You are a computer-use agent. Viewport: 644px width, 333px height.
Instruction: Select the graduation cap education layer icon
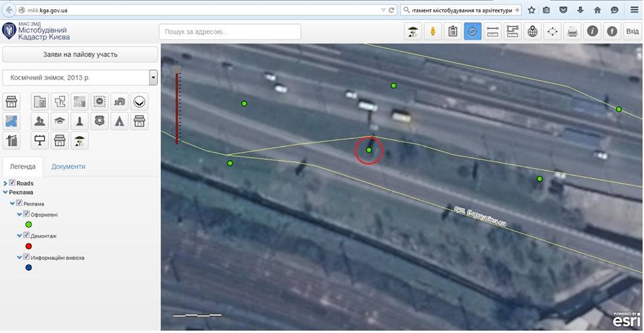[60, 121]
